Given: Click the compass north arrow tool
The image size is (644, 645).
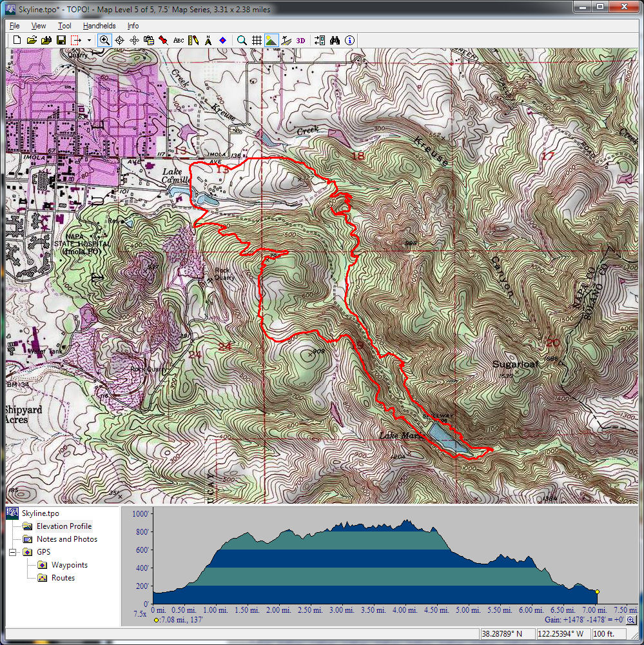Looking at the screenshot, I should point(208,40).
